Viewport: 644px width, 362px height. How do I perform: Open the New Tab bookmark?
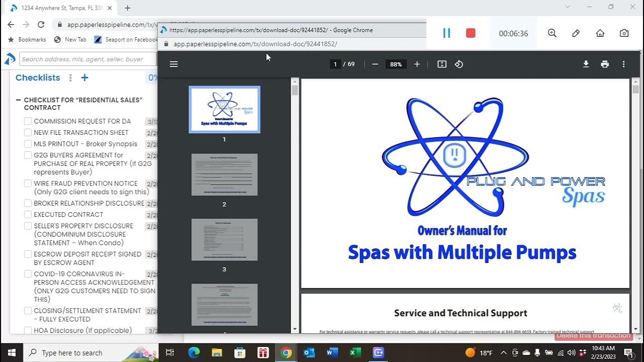[70, 39]
